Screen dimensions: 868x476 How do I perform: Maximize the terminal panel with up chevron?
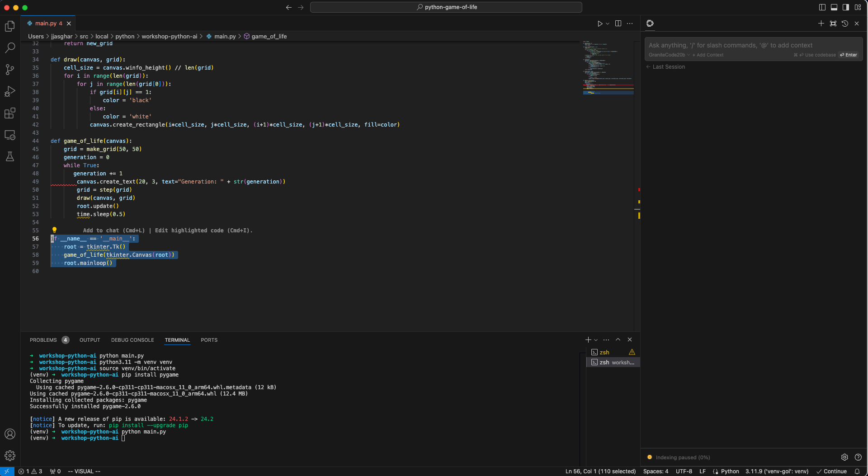pos(618,339)
